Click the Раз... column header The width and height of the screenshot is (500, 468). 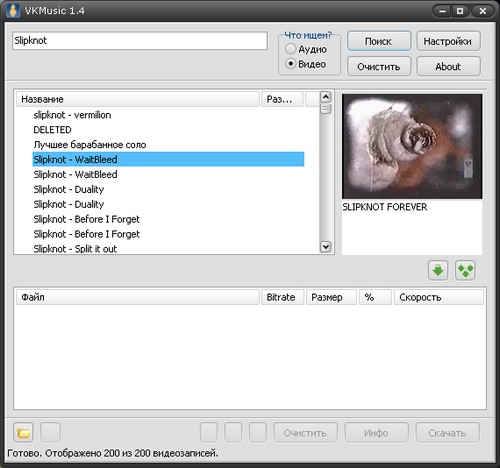tap(282, 99)
